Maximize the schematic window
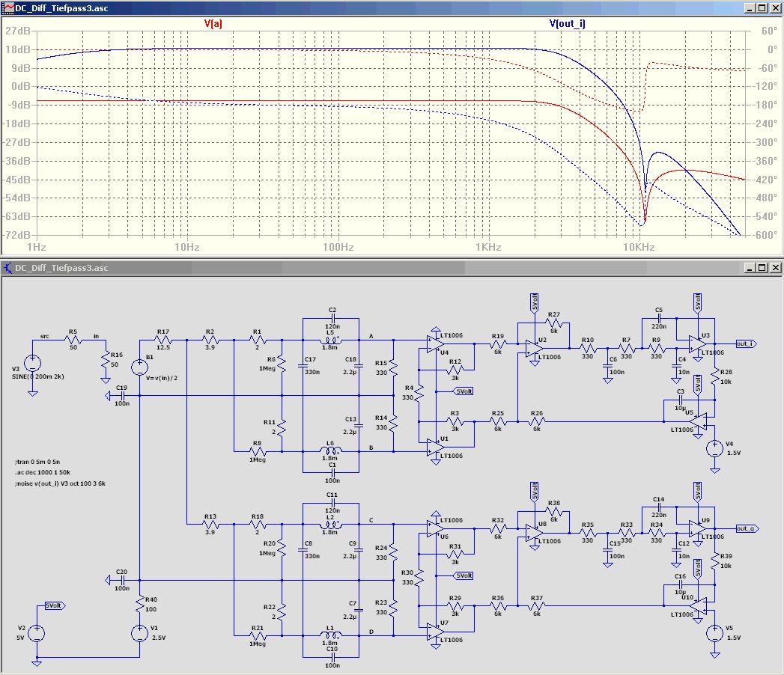The width and height of the screenshot is (784, 675). point(762,268)
